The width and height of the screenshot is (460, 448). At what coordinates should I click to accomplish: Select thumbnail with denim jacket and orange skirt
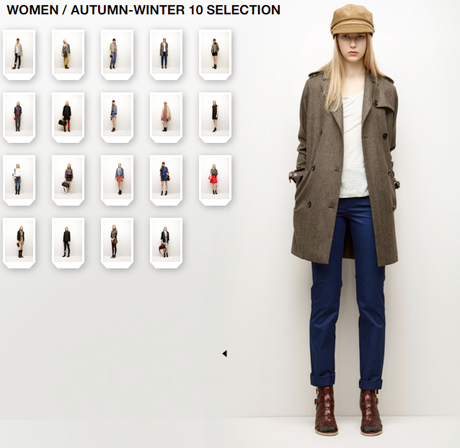coord(117,180)
